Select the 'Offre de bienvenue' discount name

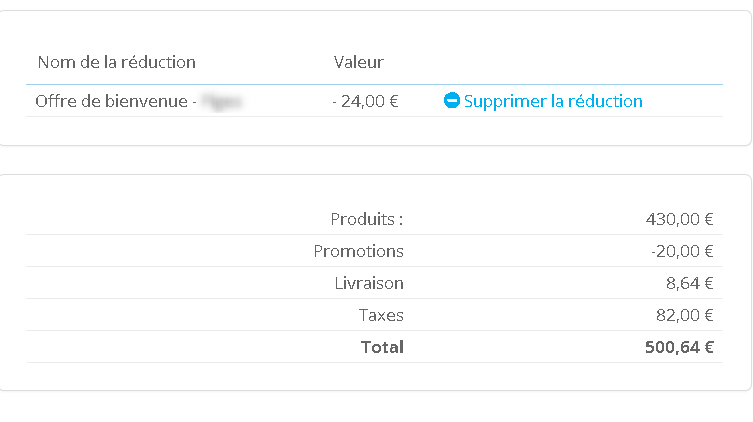point(111,101)
